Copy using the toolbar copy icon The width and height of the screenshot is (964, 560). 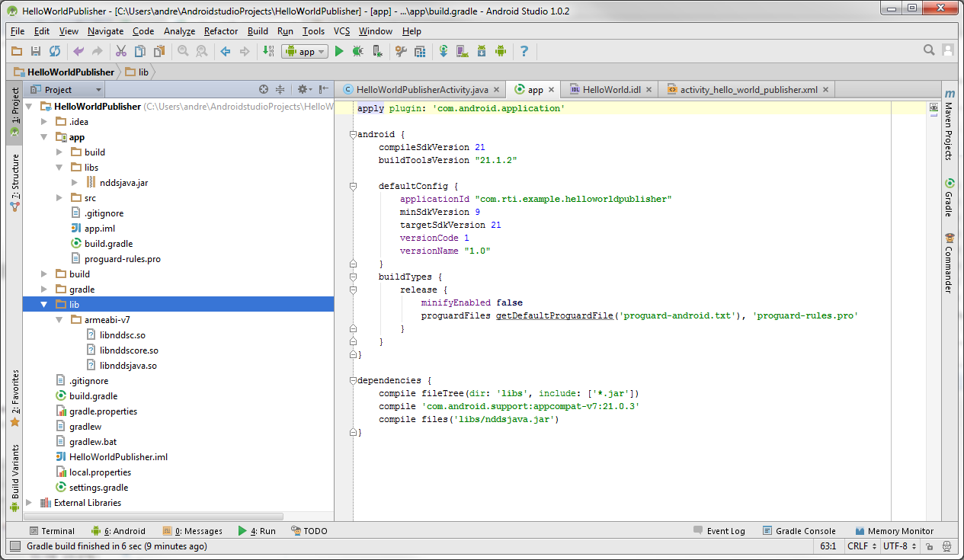point(140,51)
